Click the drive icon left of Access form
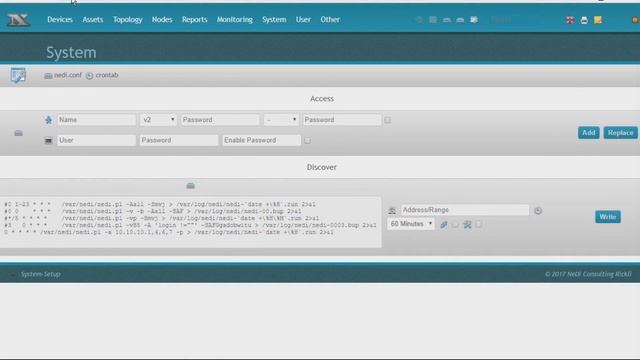This screenshot has height=360, width=640. click(x=18, y=133)
